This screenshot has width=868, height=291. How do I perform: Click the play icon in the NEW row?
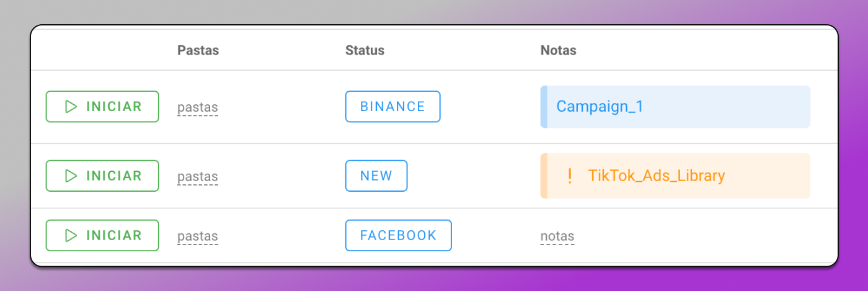(71, 176)
